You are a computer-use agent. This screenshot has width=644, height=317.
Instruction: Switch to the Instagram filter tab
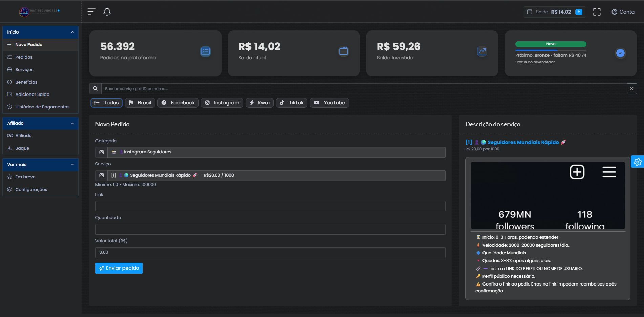[x=222, y=103]
